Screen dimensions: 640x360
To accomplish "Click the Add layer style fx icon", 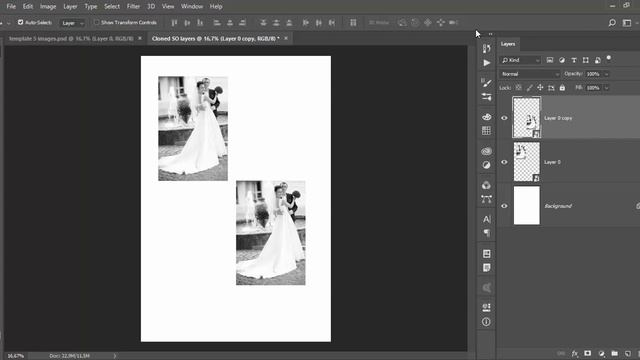I will pos(575,353).
